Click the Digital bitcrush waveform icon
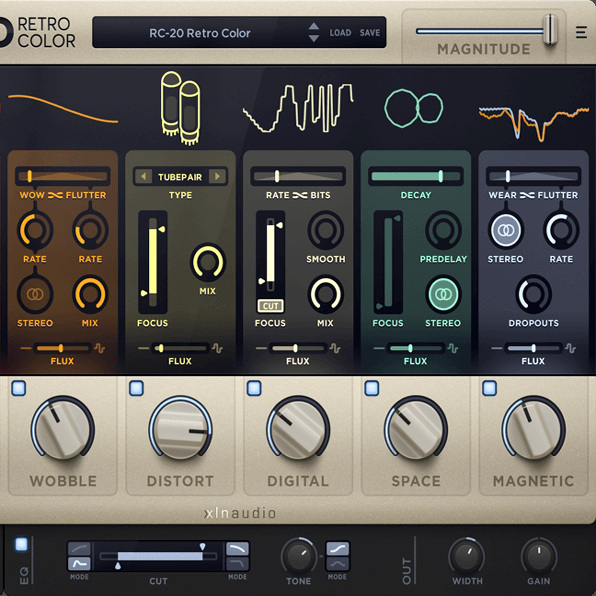596x596 pixels. (x=298, y=108)
